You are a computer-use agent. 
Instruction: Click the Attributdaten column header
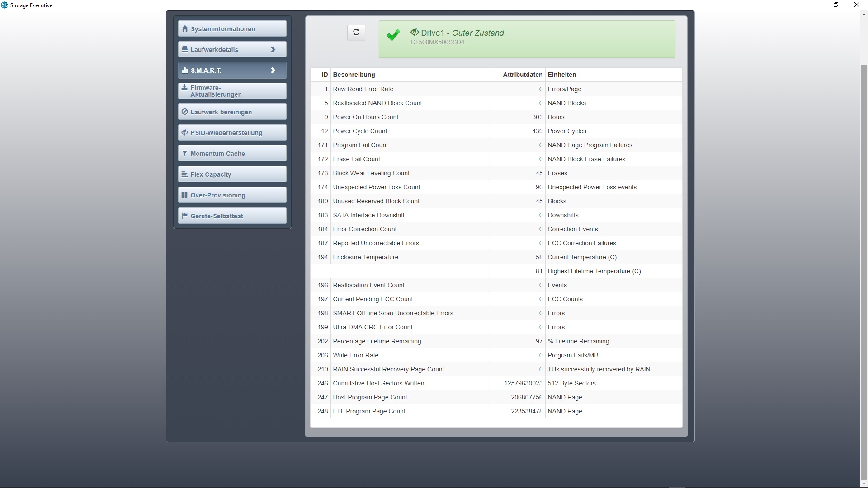(522, 75)
